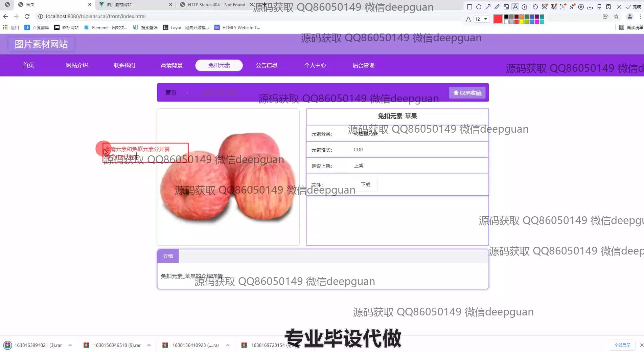Click 完成 to finish the screenshot
Viewport: 644px width, 352px height.
[x=633, y=7]
